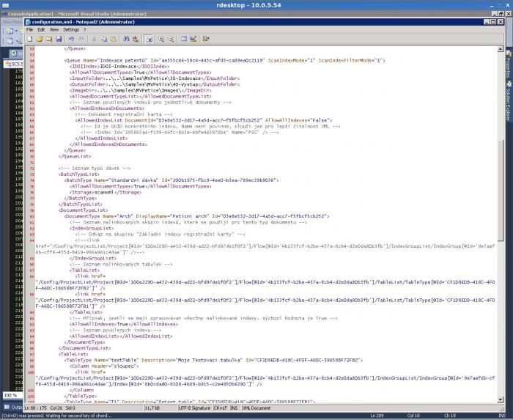Click 'Col 26' in the Notepad2 status bar
The width and height of the screenshot is (513, 420).
coord(56,408)
